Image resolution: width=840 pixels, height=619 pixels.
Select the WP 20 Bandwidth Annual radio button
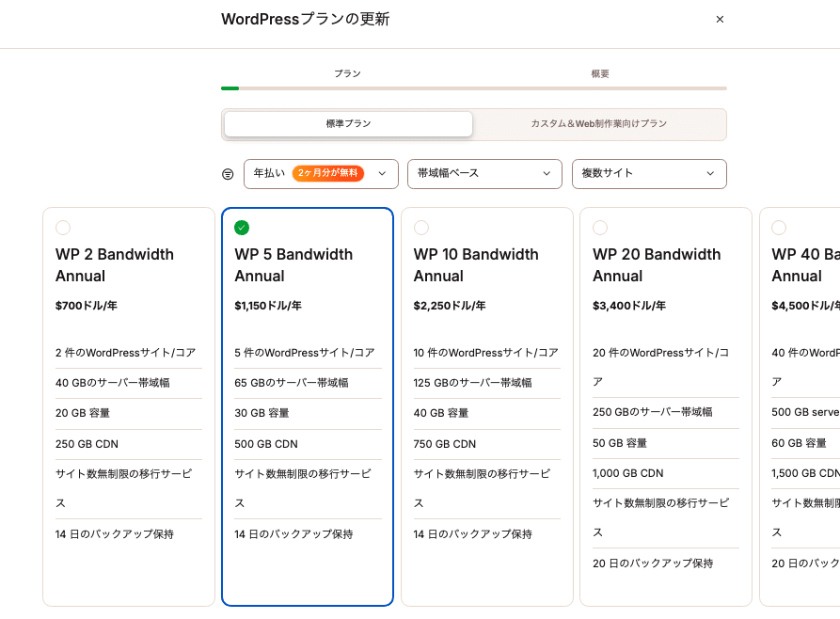coord(600,228)
